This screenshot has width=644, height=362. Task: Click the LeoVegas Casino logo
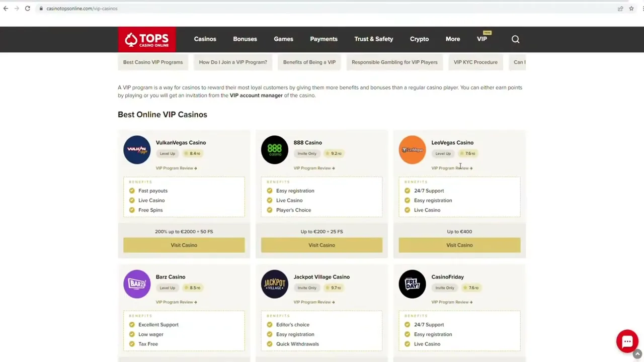pyautogui.click(x=412, y=150)
